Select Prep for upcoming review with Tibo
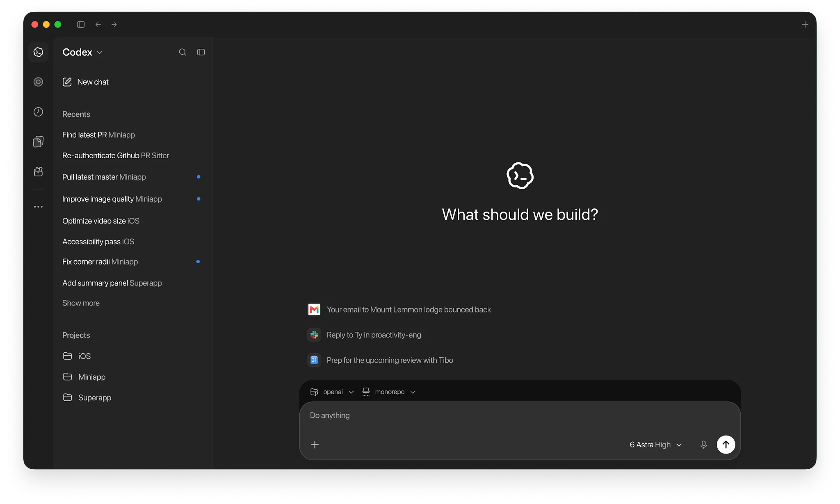This screenshot has height=504, width=840. tap(380, 360)
